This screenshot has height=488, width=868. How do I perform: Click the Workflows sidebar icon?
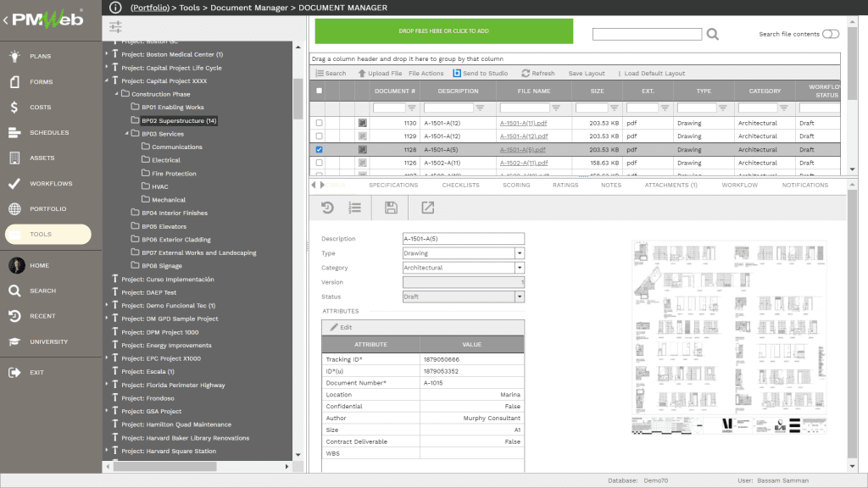pyautogui.click(x=15, y=183)
